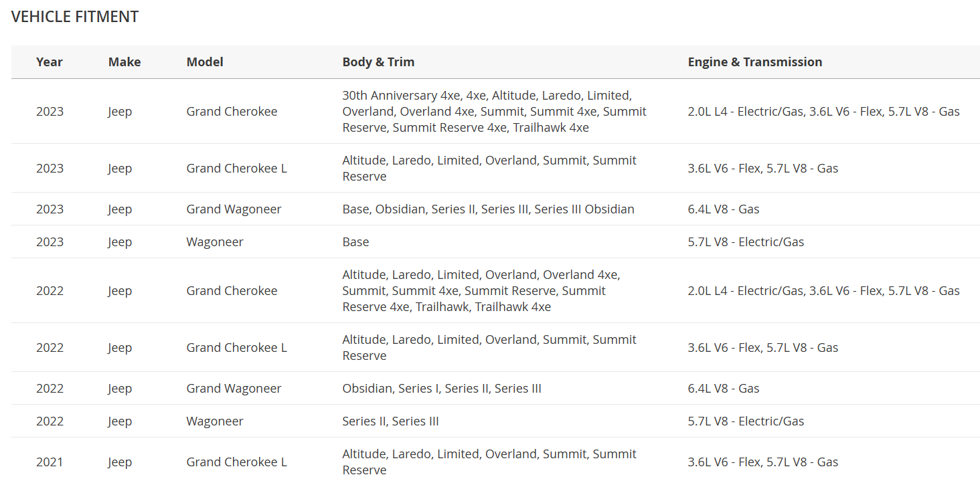980x485 pixels.
Task: Select the Obsidian, Series I, Series II trim text
Action: 442,389
